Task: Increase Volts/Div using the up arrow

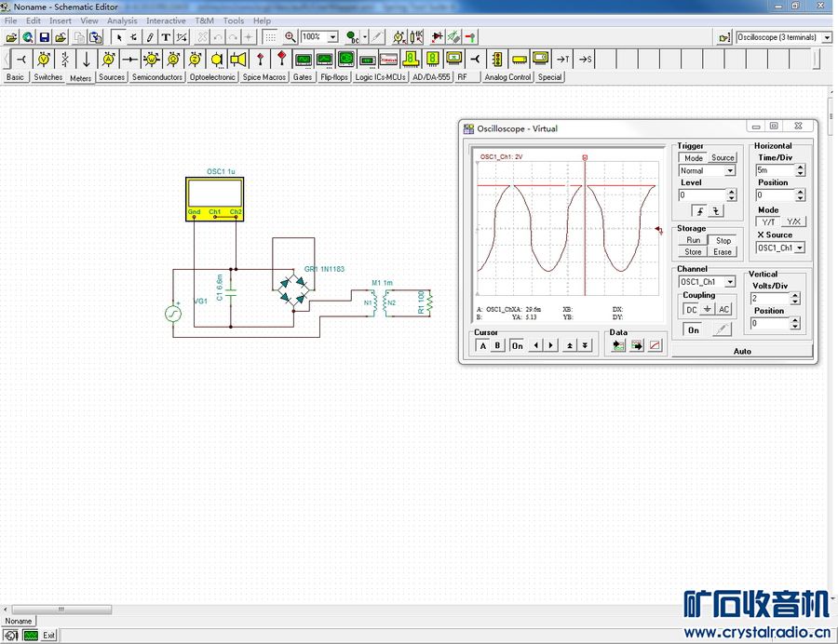Action: [x=795, y=295]
